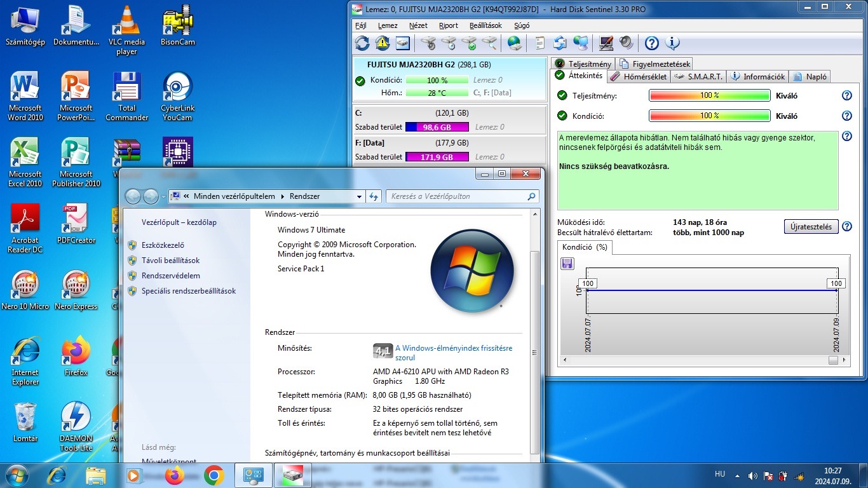Switch to the S.M.A.R.T. tab
This screenshot has width=868, height=488.
(x=698, y=76)
